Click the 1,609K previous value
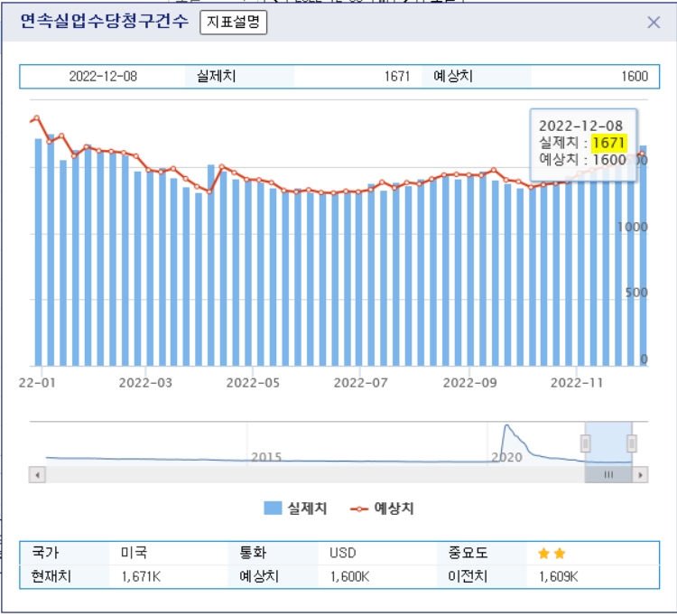 pos(558,576)
